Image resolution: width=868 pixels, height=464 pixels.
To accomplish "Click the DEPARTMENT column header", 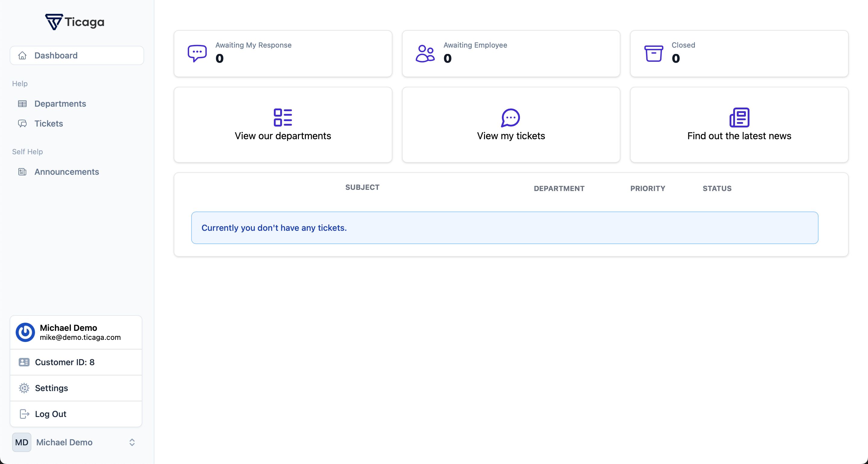I will (x=559, y=189).
